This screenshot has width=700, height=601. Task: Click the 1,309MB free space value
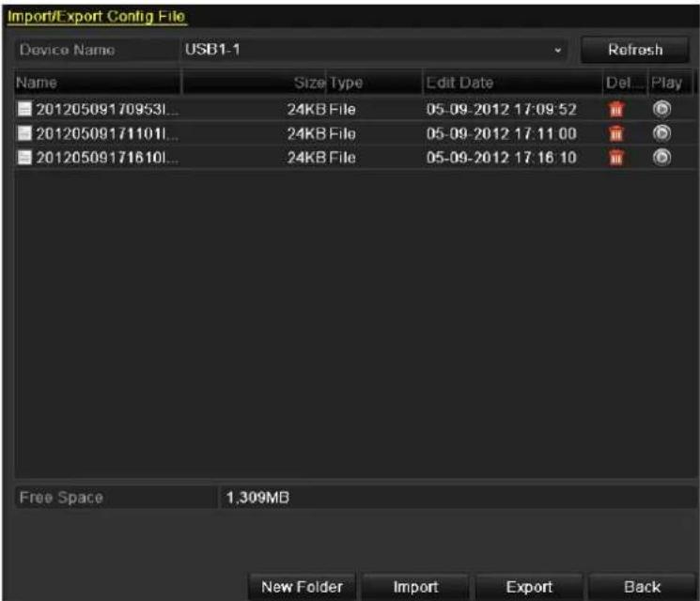(257, 498)
